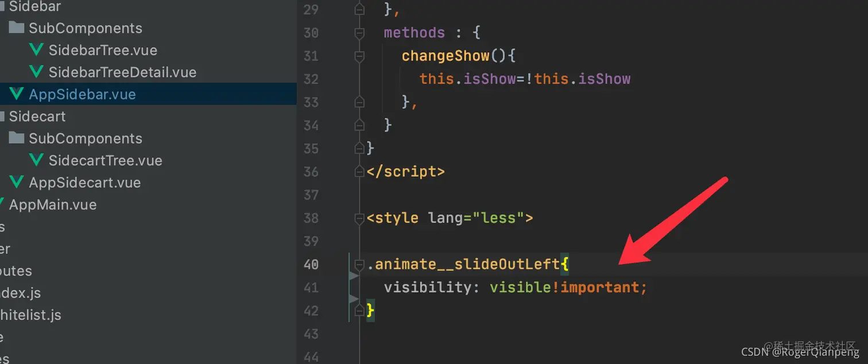Viewport: 868px width, 364px height.
Task: Open SidebarTreeDetail.vue file
Action: click(122, 72)
